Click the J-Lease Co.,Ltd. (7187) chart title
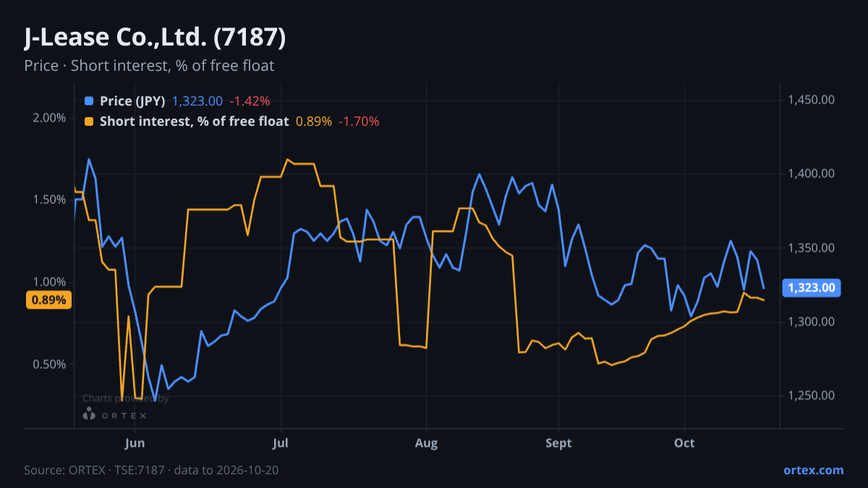This screenshot has width=868, height=488. tap(155, 38)
